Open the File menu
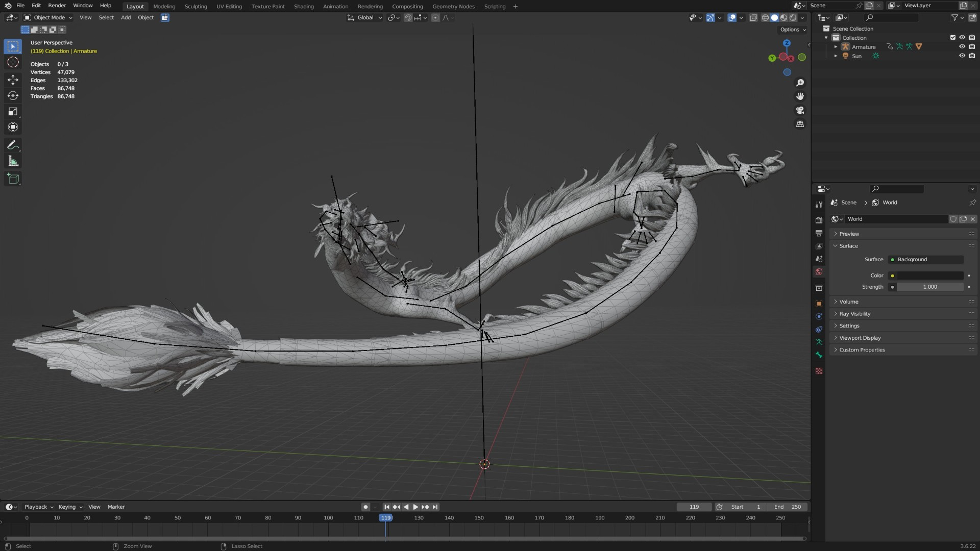 coord(20,6)
